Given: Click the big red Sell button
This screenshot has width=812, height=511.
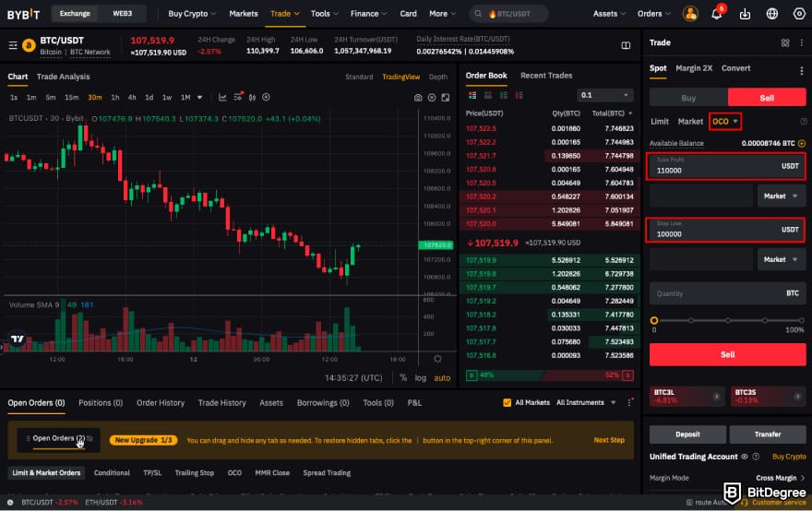Looking at the screenshot, I should 728,354.
